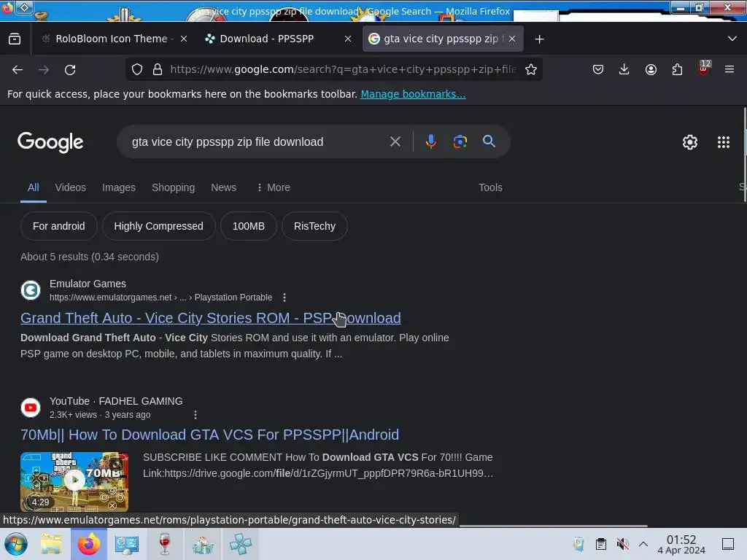Open options for the YouTube result
Image resolution: width=747 pixels, height=560 pixels.
[x=196, y=415]
